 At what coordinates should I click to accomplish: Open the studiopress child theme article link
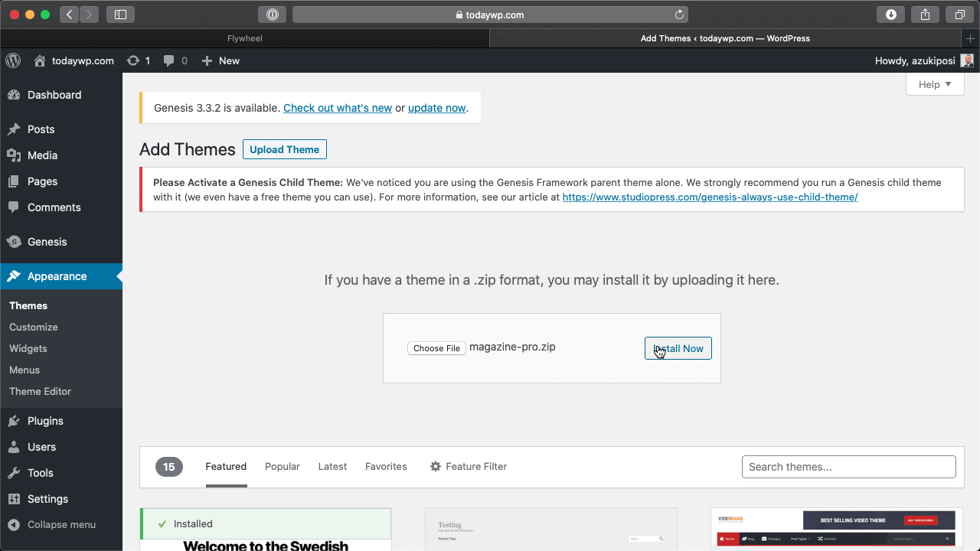710,197
